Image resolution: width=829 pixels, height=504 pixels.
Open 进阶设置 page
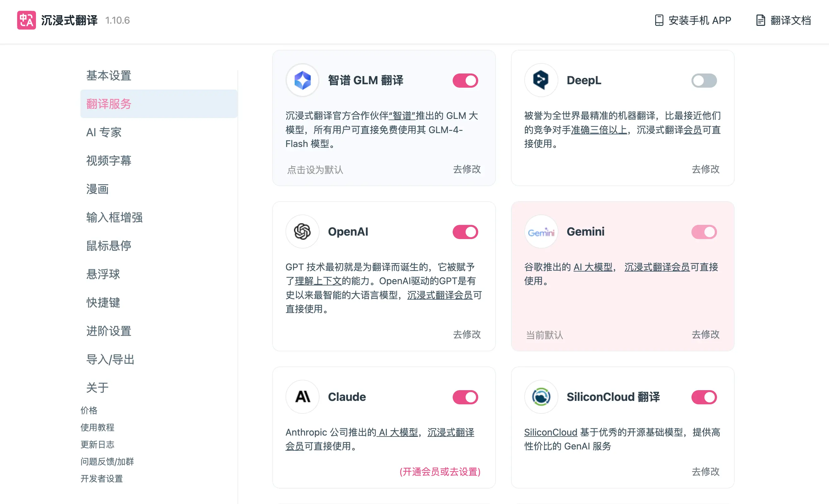(x=159, y=331)
